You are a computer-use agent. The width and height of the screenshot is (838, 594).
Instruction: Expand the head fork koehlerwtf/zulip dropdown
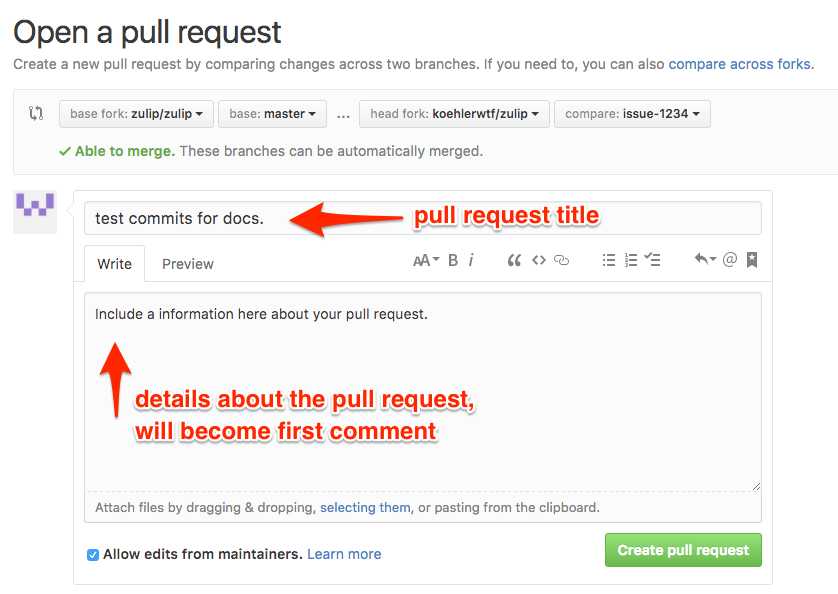pos(454,114)
